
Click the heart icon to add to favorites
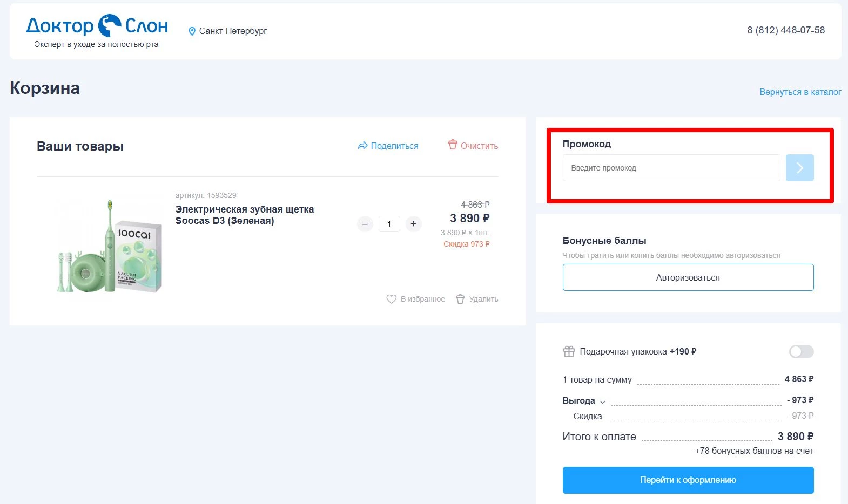[392, 299]
